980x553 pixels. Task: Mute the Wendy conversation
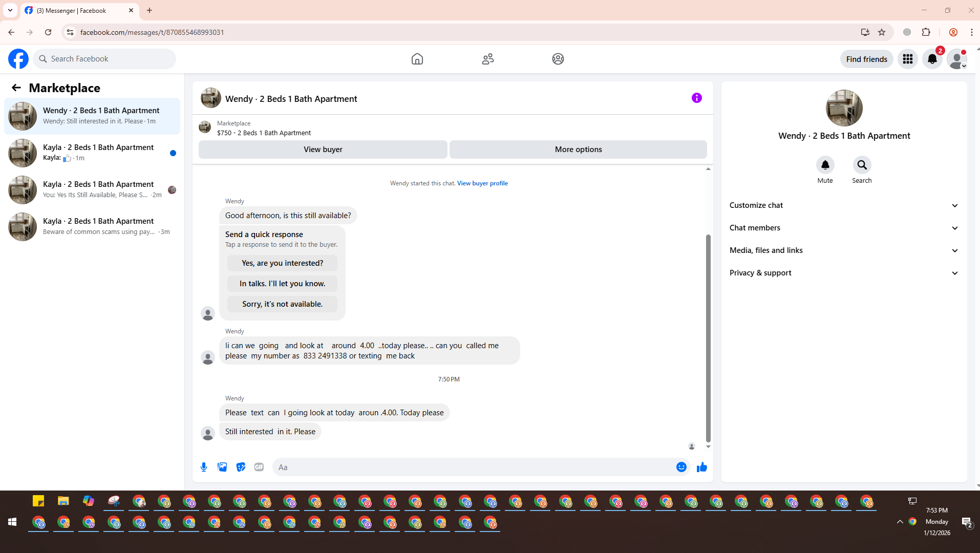coord(825,165)
